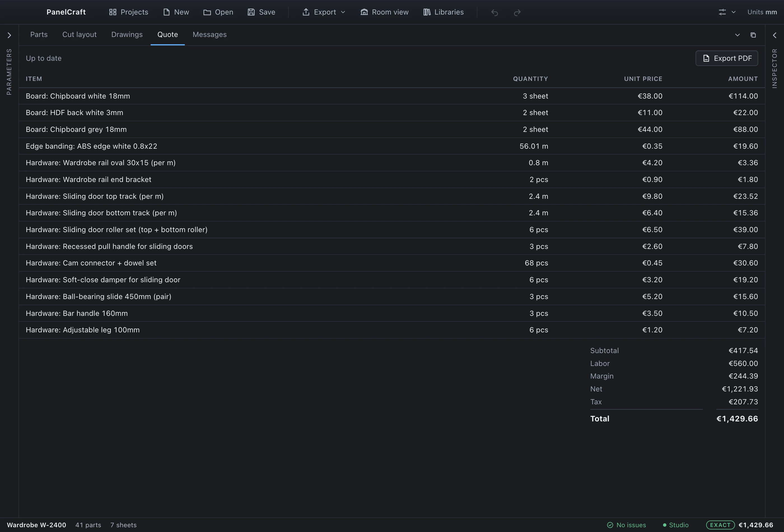Click the redo arrow icon
The height and width of the screenshot is (532, 784).
(x=517, y=13)
